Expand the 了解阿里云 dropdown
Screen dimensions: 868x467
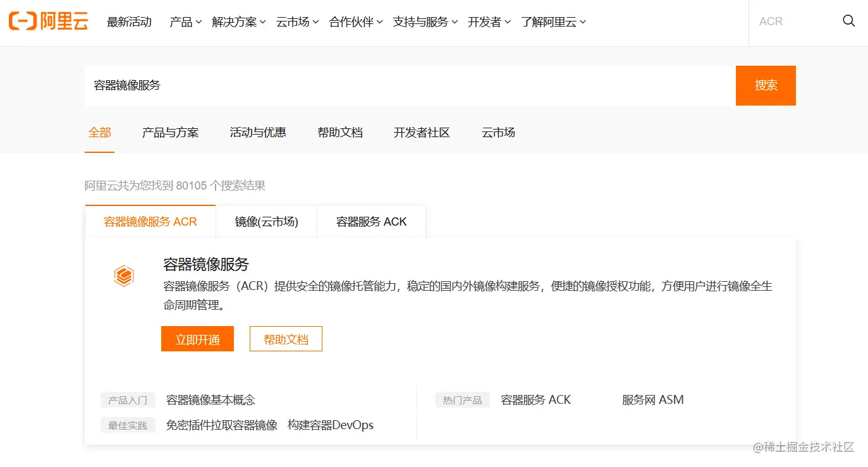coord(549,21)
